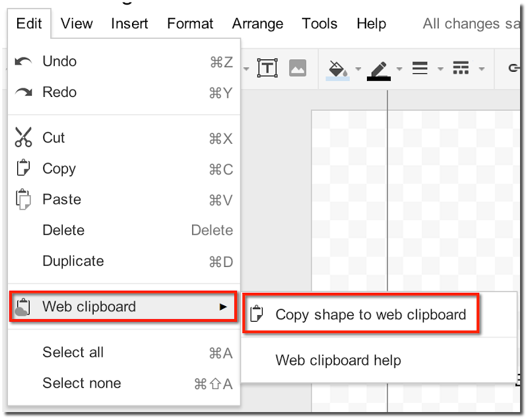Click the All changes saved status text
The image size is (528, 420).
(471, 24)
